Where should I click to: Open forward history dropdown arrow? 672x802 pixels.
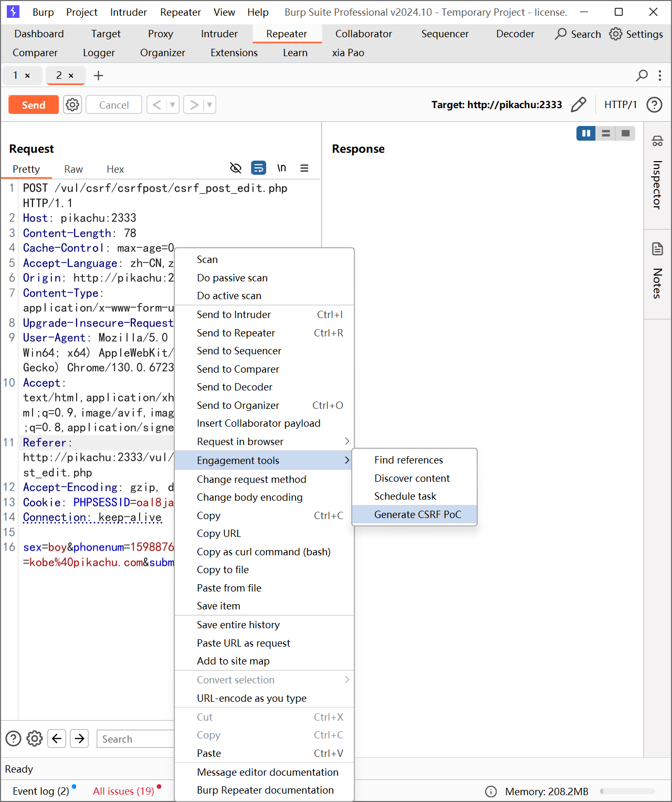pyautogui.click(x=209, y=104)
